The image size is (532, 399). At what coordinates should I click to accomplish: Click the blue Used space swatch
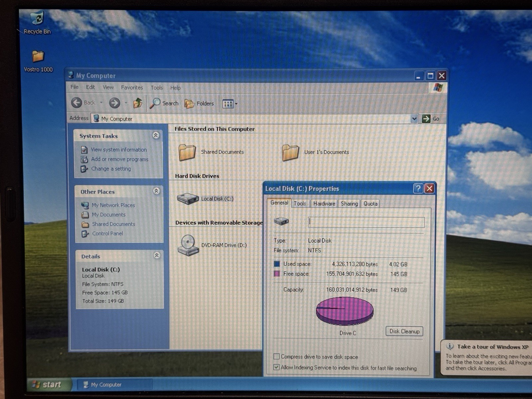coord(277,264)
